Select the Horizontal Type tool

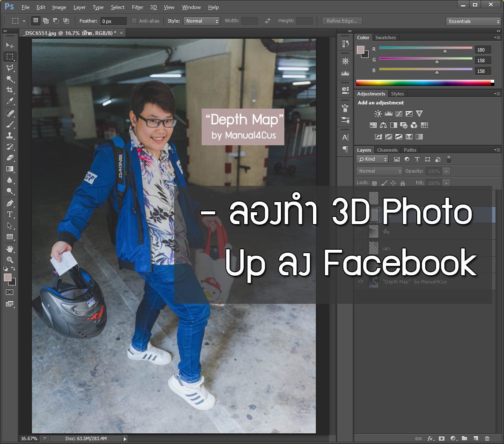pyautogui.click(x=10, y=214)
